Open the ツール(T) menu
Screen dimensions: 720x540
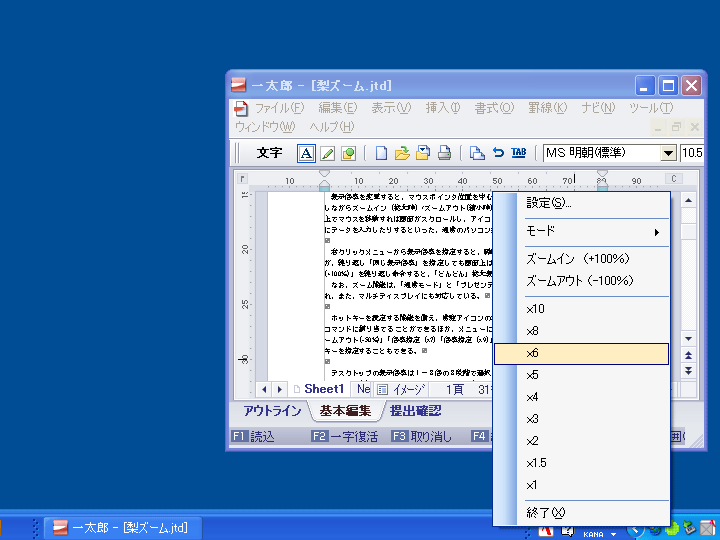(x=651, y=108)
